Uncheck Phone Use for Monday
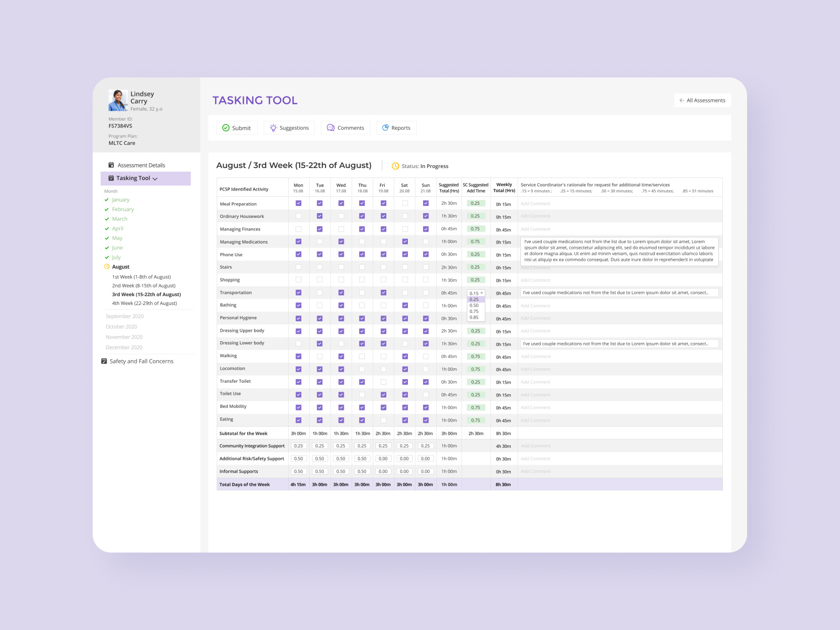The image size is (840, 630). point(298,254)
